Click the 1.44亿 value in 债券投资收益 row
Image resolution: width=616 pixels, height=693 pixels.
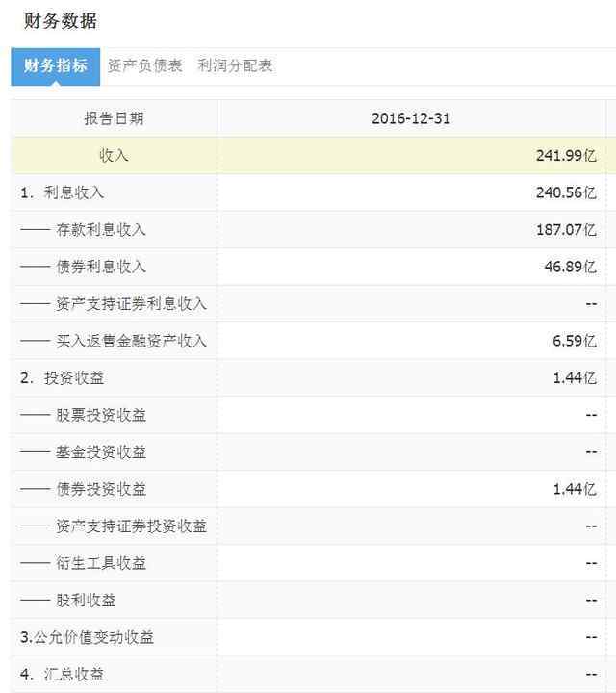pos(575,489)
